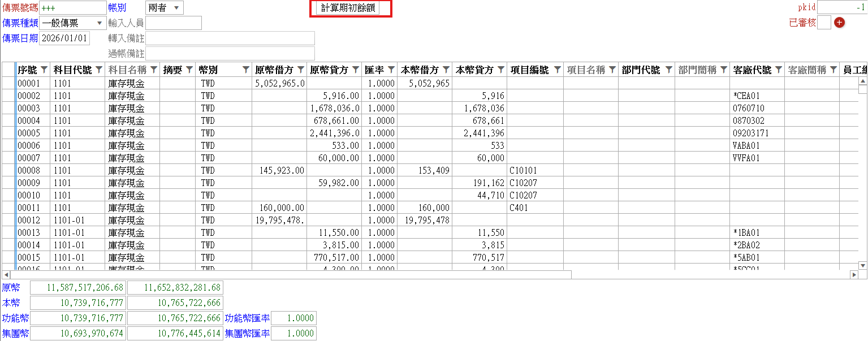Click customer code 09203171 cell

pyautogui.click(x=757, y=133)
